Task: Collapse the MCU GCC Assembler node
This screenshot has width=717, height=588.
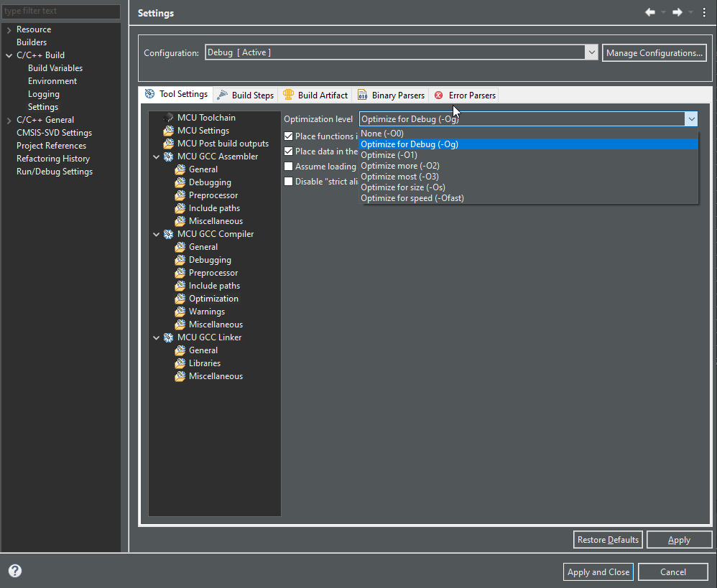Action: (157, 157)
